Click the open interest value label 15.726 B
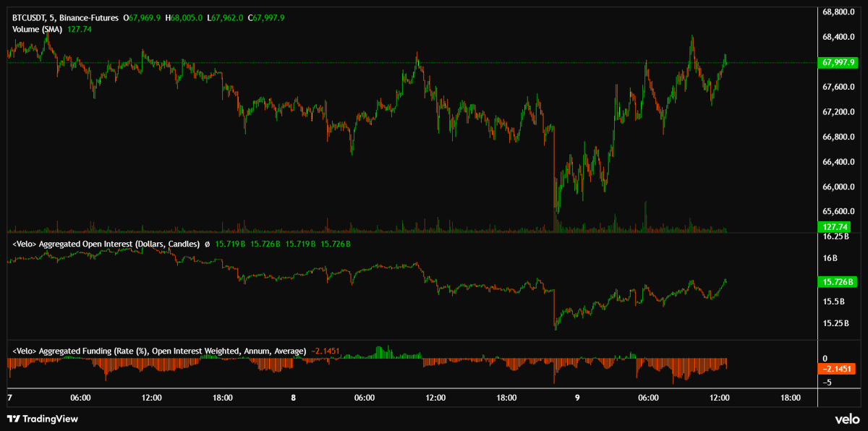 (837, 281)
